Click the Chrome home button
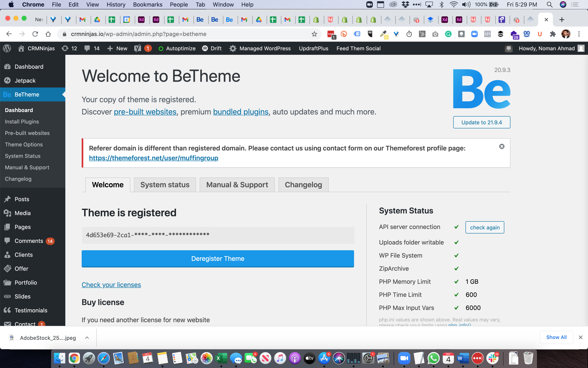The width and height of the screenshot is (588, 368). (x=48, y=34)
